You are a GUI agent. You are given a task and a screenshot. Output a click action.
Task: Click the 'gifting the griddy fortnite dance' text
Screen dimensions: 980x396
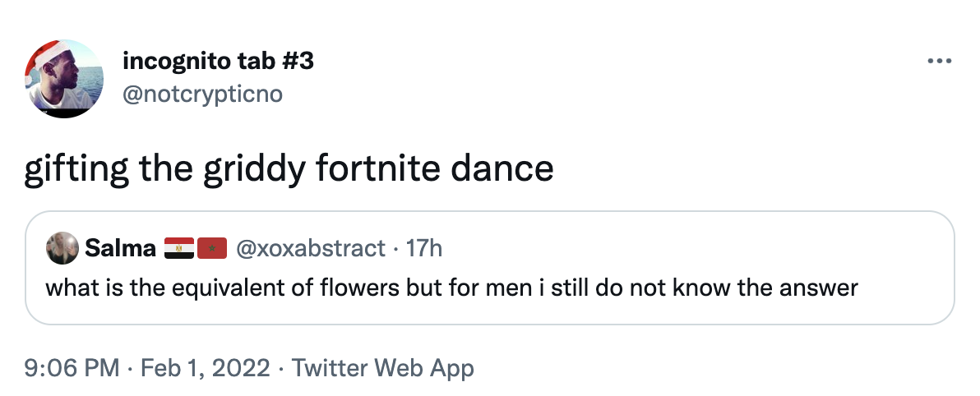pyautogui.click(x=289, y=169)
